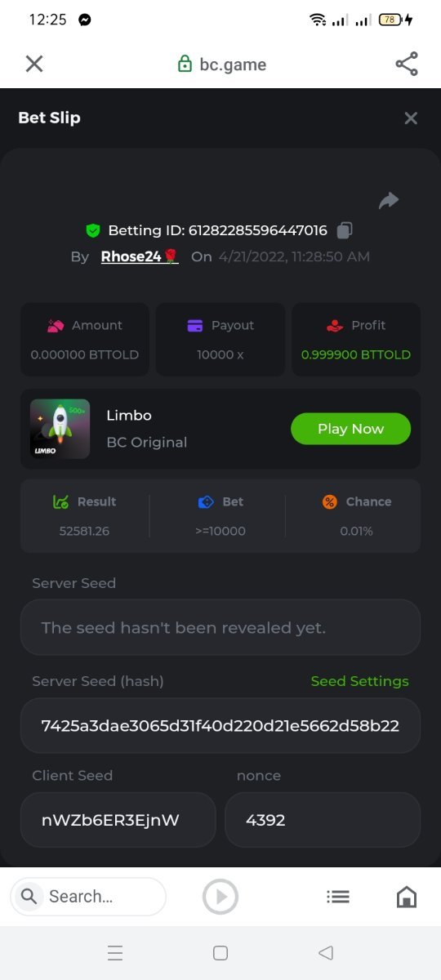Close the Bet Slip panel
The width and height of the screenshot is (441, 980).
(411, 118)
